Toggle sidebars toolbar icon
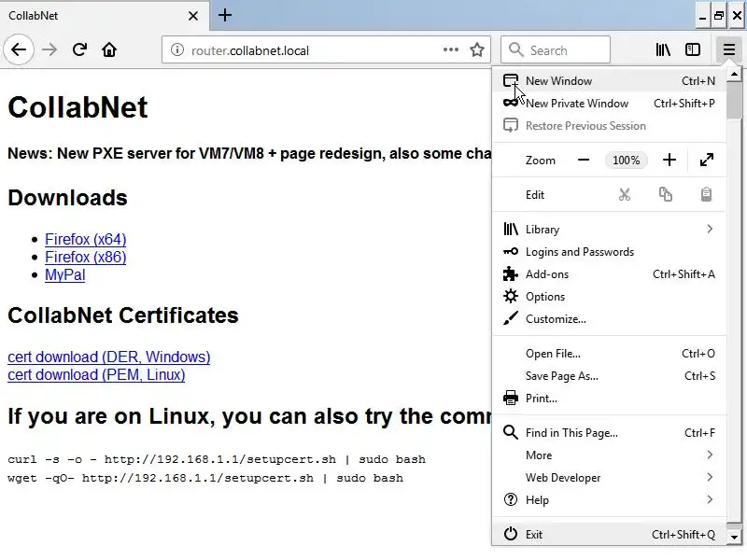The height and width of the screenshot is (560, 747). [693, 49]
